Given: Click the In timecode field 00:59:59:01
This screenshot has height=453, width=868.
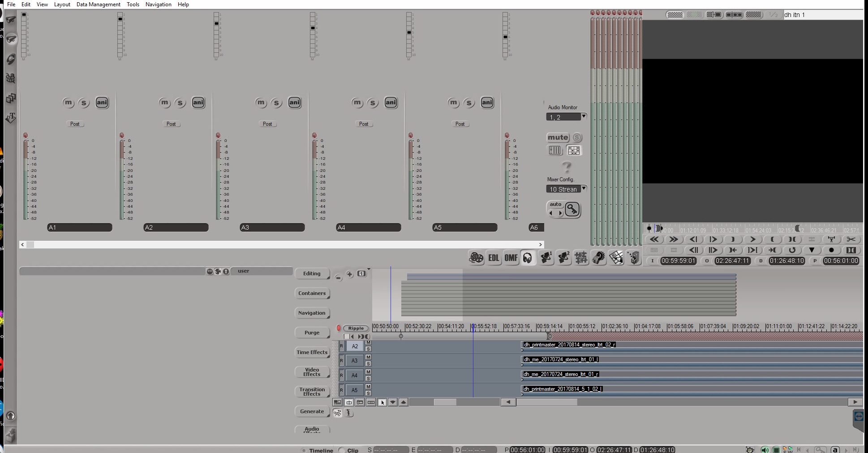Looking at the screenshot, I should [x=679, y=261].
